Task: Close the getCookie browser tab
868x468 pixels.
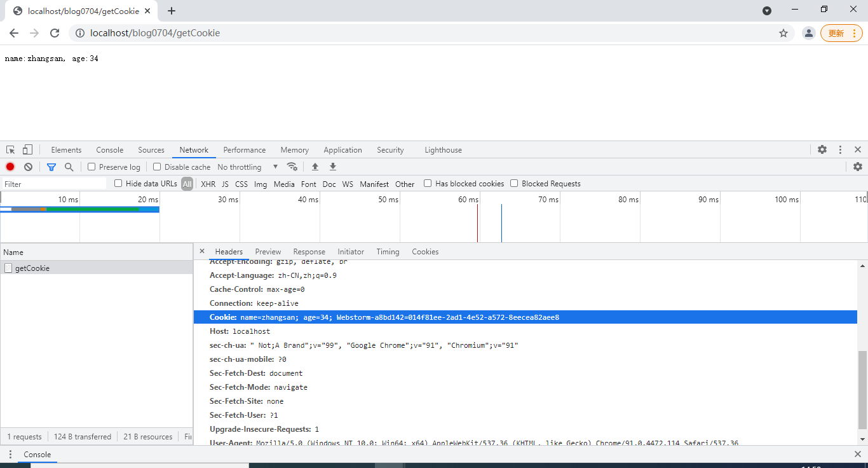Action: click(x=148, y=11)
